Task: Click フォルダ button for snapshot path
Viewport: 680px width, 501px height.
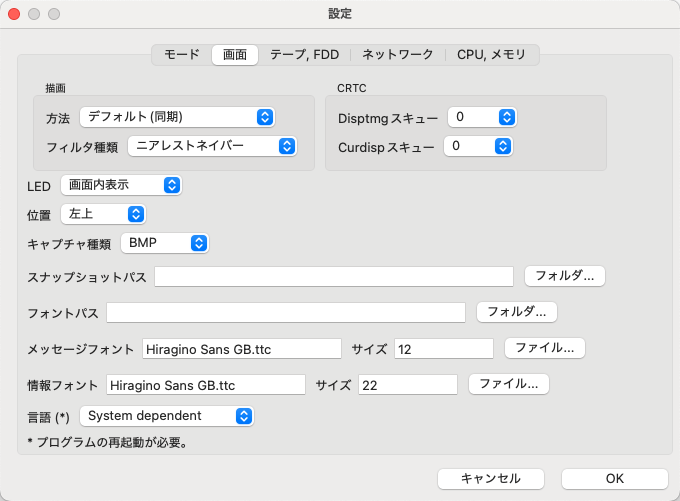Action: tap(565, 275)
